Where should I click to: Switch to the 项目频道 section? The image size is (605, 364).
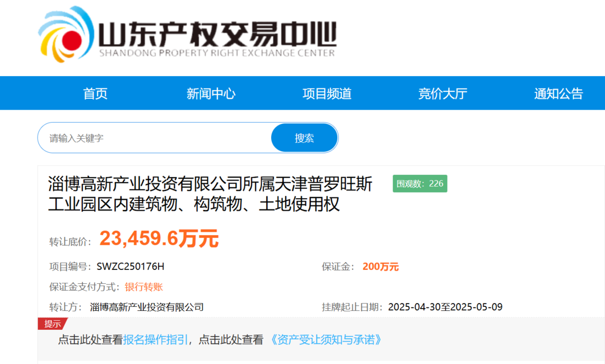[x=327, y=94]
